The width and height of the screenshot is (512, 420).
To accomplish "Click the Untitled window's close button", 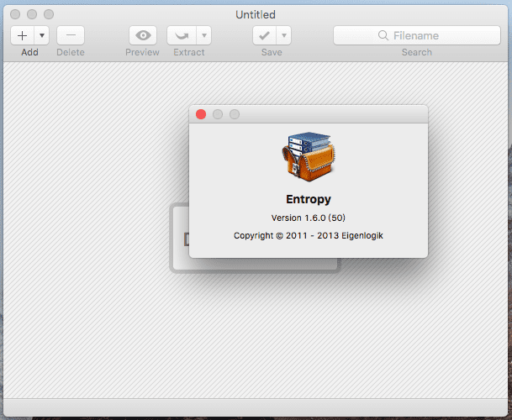I will click(15, 14).
